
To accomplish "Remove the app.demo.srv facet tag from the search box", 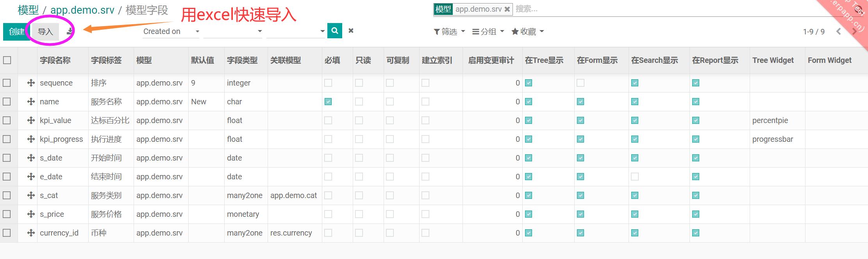I will point(507,9).
